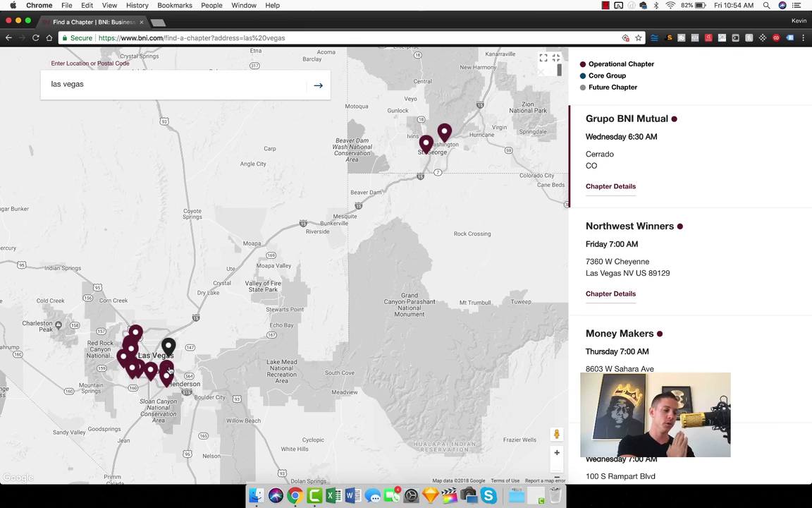Screen dimensions: 812x508
Task: Open Finder from the Dock
Action: [x=257, y=495]
